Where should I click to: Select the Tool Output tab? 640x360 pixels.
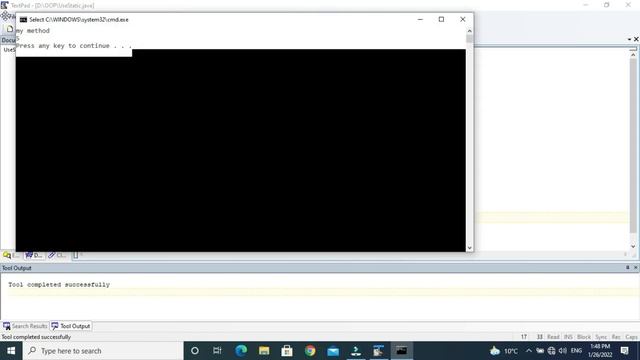click(x=71, y=326)
